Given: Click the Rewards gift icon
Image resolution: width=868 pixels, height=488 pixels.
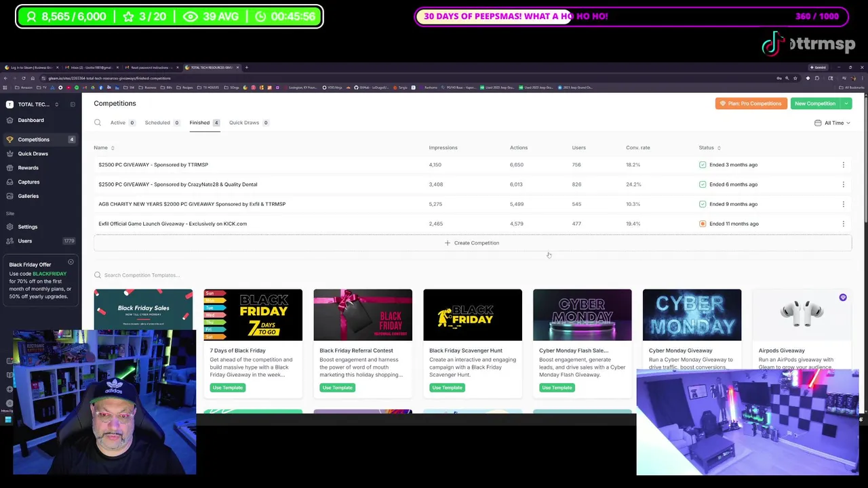Looking at the screenshot, I should 9,168.
